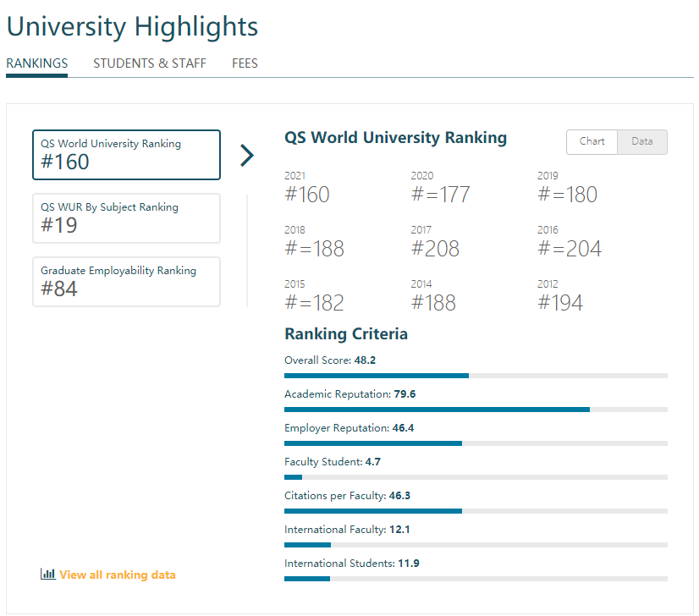Click the 2014 rank #188
The image size is (699, 616).
pos(433,303)
